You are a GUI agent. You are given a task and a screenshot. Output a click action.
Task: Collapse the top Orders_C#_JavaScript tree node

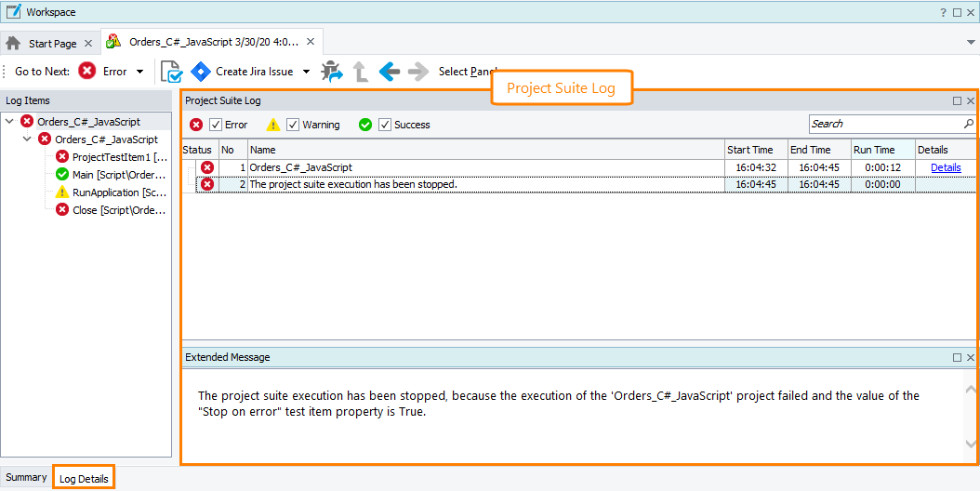(9, 121)
